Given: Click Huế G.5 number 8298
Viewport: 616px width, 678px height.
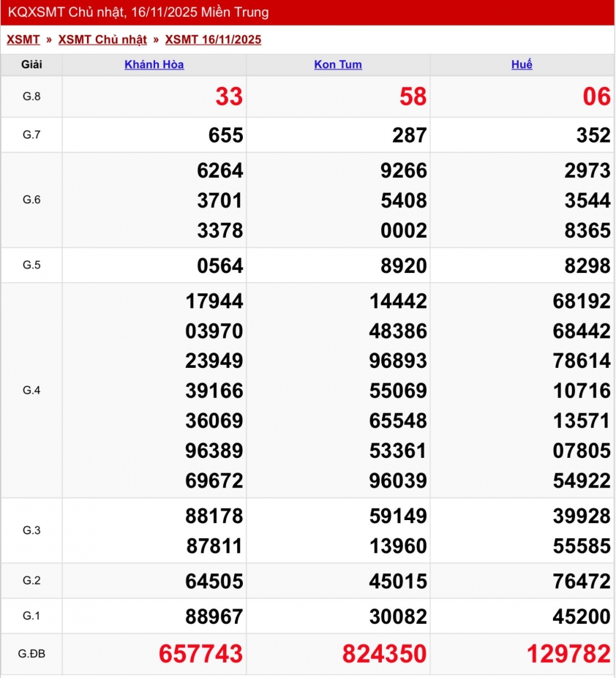Looking at the screenshot, I should click(x=587, y=265).
